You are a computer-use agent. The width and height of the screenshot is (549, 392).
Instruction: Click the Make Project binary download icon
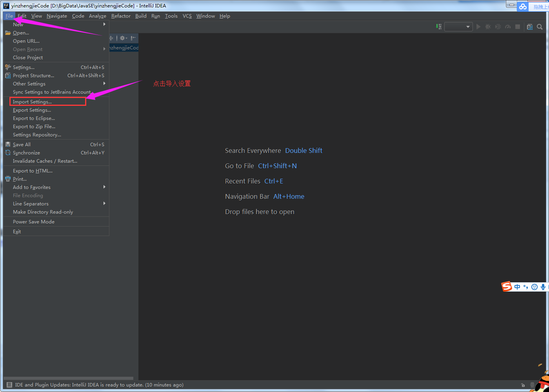pos(439,27)
